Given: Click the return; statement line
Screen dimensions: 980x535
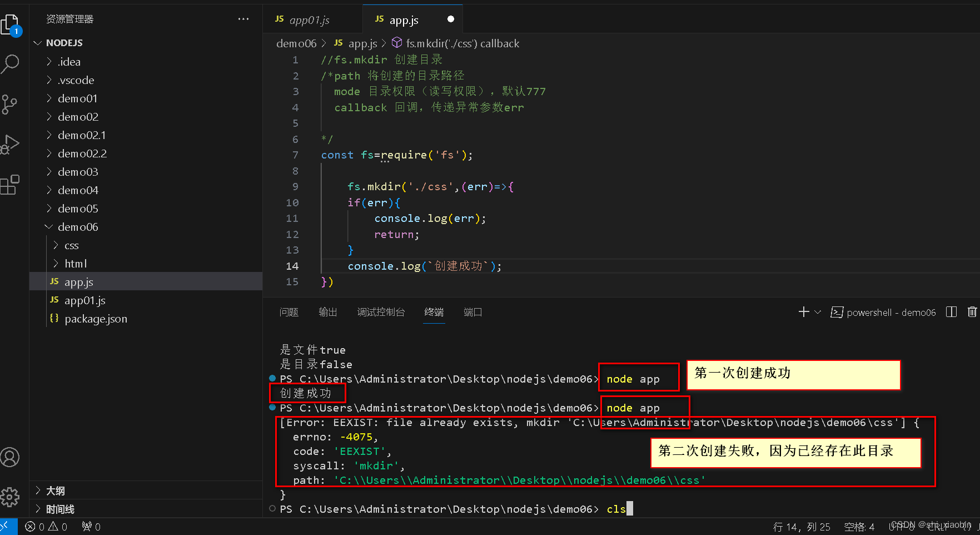Looking at the screenshot, I should point(397,234).
